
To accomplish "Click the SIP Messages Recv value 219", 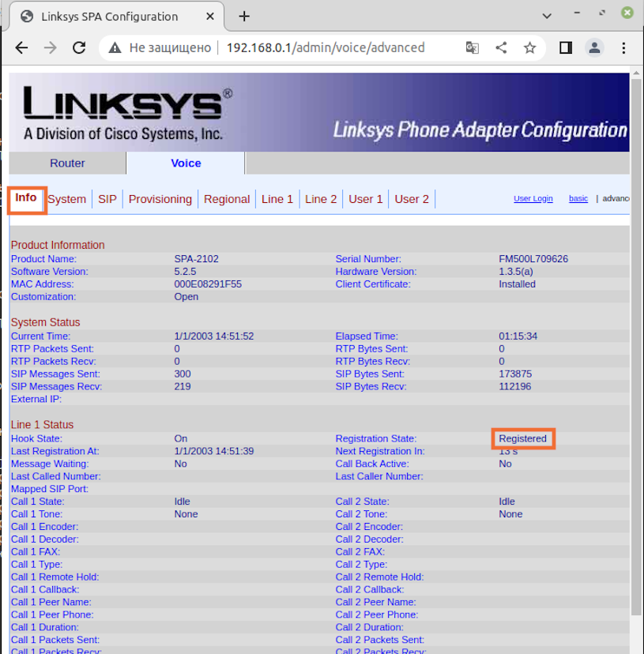I will pos(183,387).
